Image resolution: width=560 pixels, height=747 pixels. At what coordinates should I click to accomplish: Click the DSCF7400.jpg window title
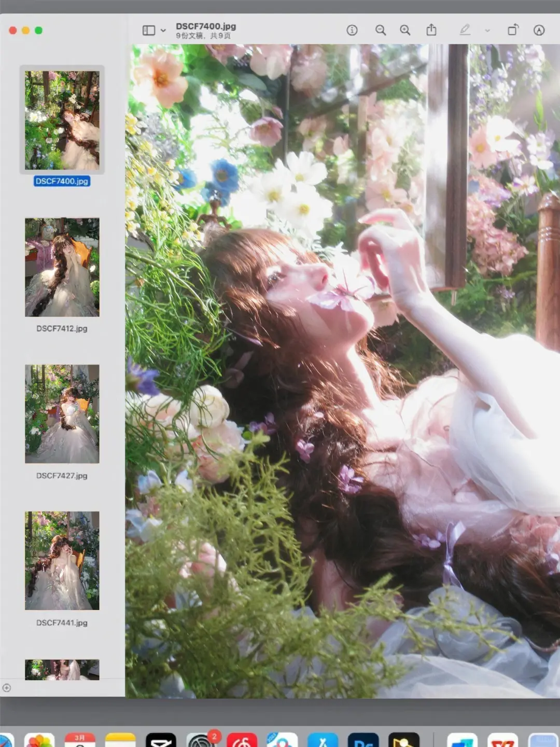(206, 26)
